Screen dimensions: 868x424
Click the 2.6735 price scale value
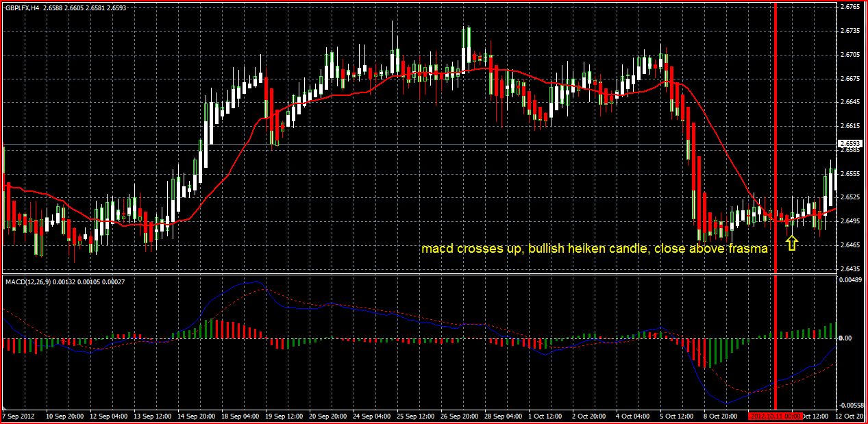click(851, 31)
